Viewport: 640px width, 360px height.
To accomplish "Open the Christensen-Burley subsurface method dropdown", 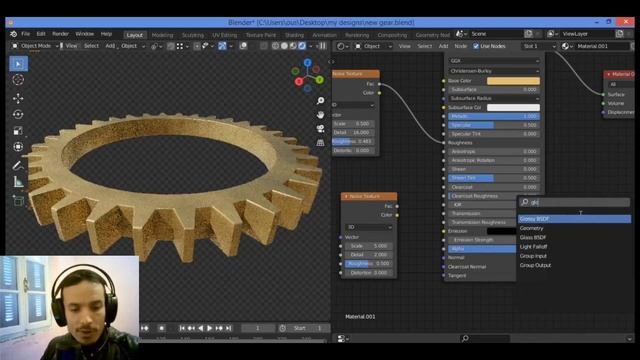I will 494,71.
